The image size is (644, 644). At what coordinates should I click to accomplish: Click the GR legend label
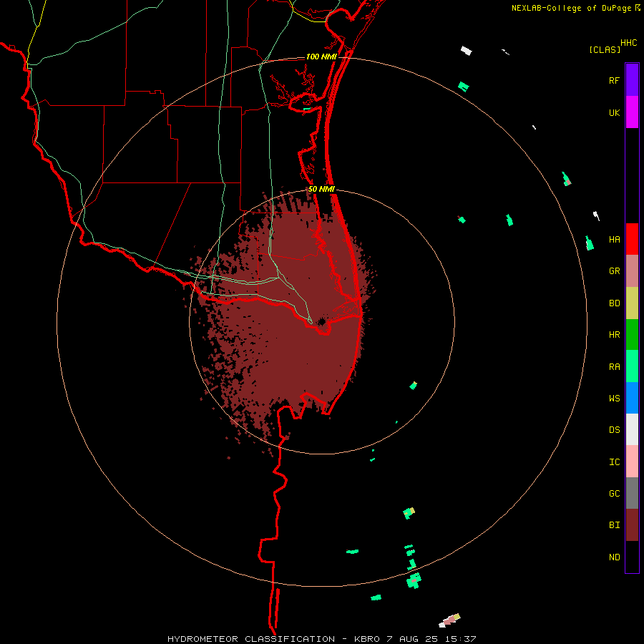[614, 271]
